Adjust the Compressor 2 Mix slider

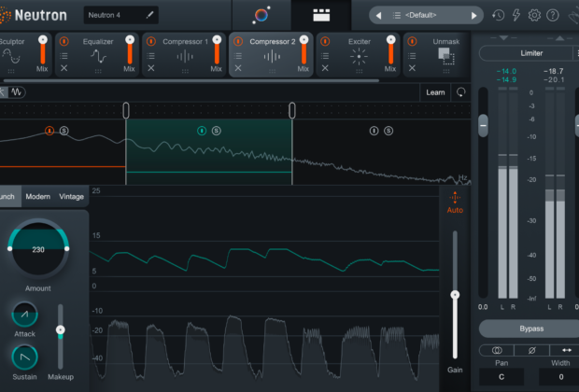[x=304, y=50]
